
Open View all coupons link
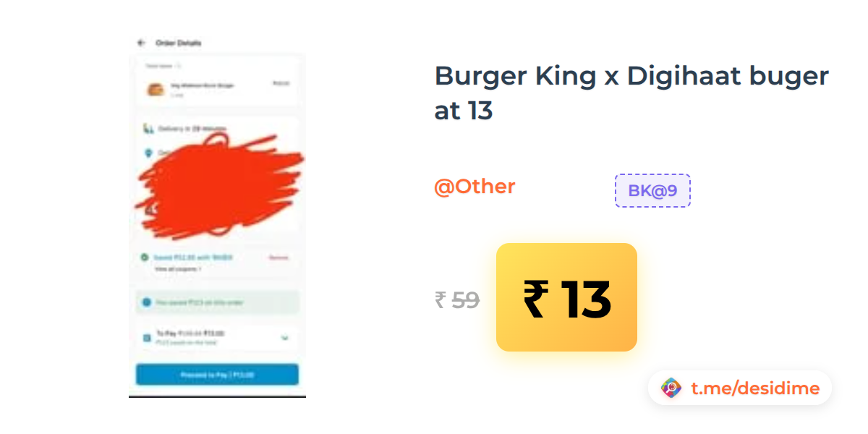click(x=178, y=268)
